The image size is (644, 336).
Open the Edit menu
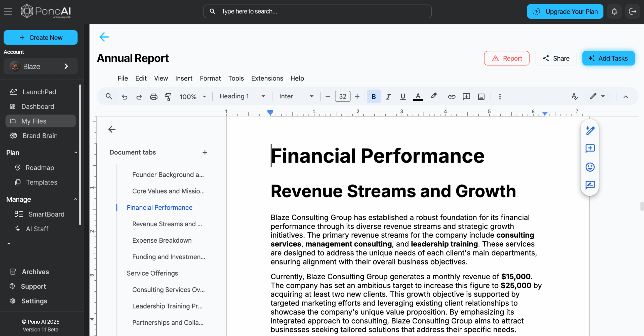[141, 78]
